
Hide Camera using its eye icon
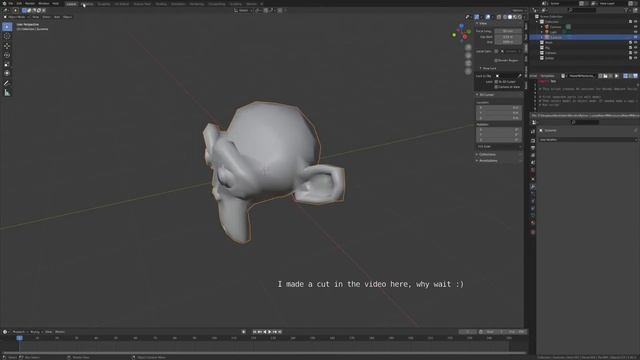[636, 27]
